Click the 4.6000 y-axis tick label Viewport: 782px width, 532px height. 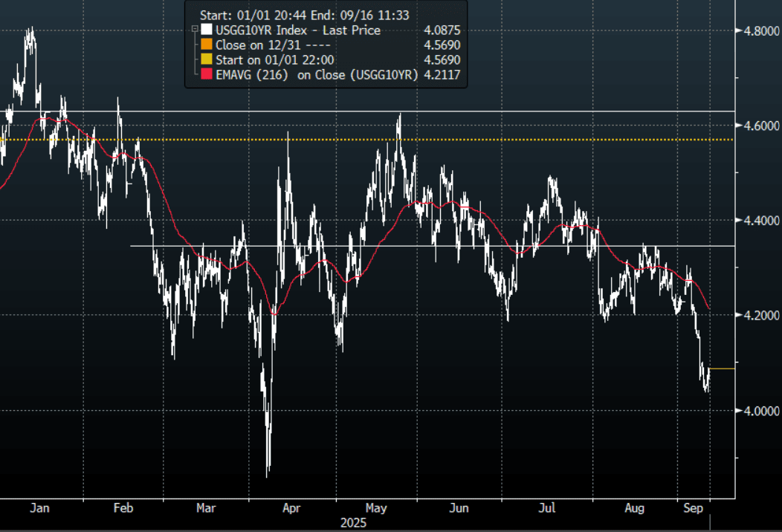tap(758, 126)
